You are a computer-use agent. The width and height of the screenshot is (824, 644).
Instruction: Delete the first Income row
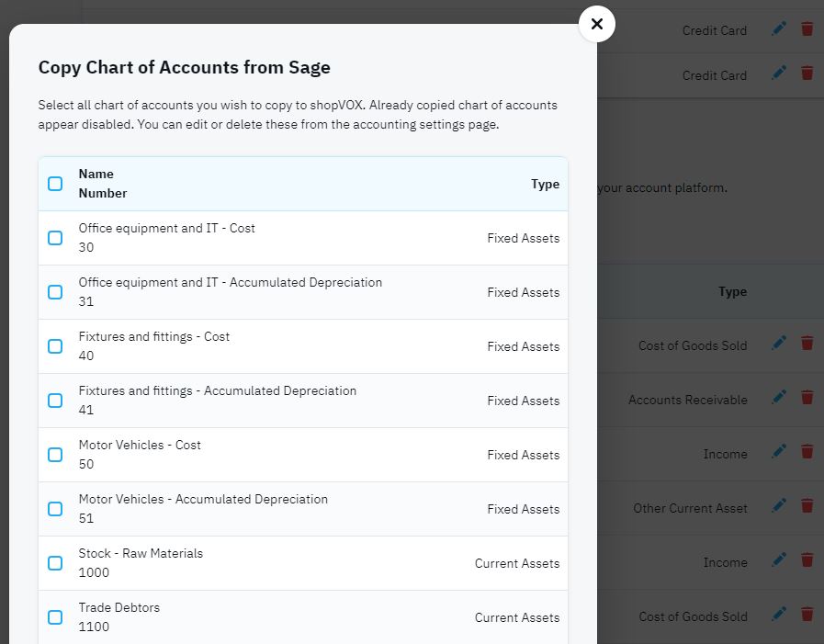tap(807, 451)
